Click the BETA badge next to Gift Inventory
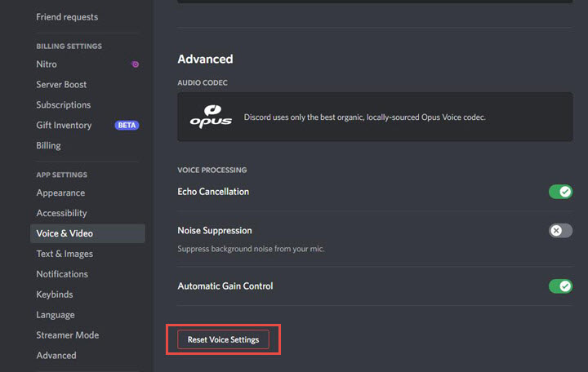 tap(127, 125)
